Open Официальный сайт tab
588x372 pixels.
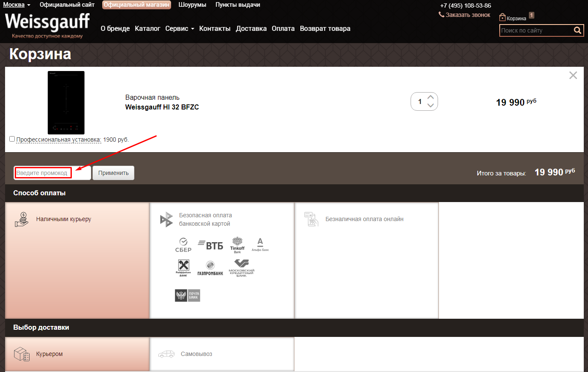pos(67,5)
